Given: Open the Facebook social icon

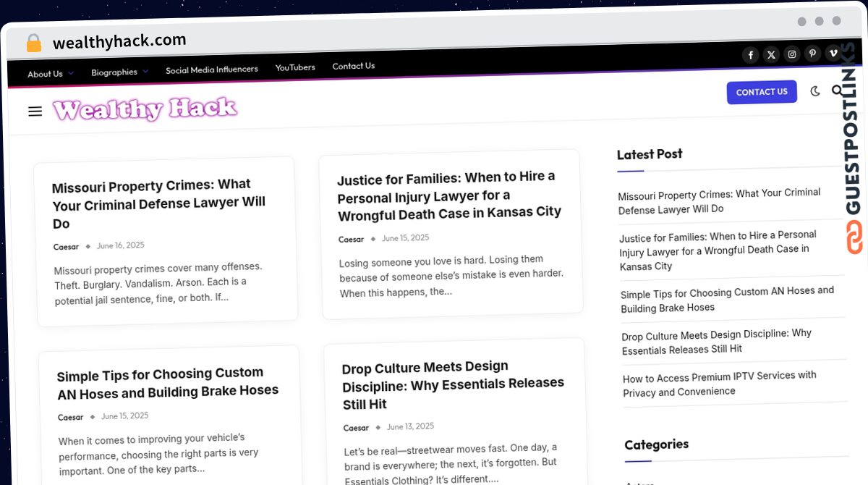Looking at the screenshot, I should tap(751, 55).
